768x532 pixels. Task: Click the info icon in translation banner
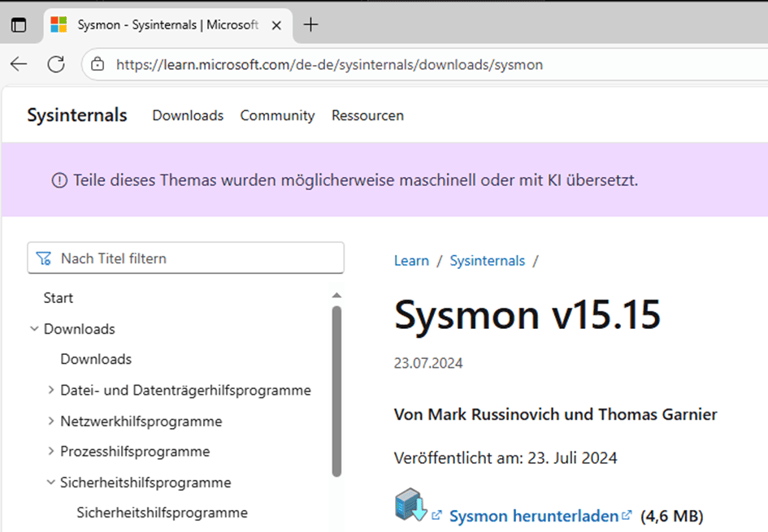pyautogui.click(x=59, y=180)
